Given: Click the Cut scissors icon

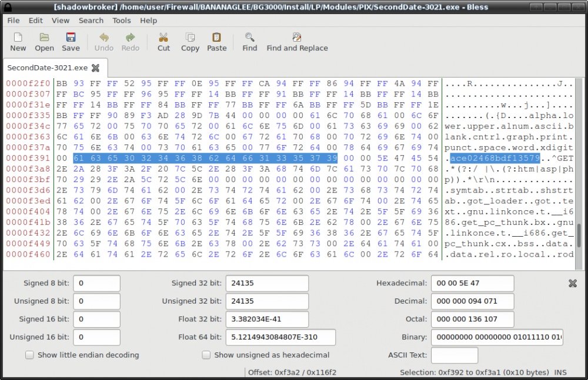Looking at the screenshot, I should pyautogui.click(x=163, y=38).
